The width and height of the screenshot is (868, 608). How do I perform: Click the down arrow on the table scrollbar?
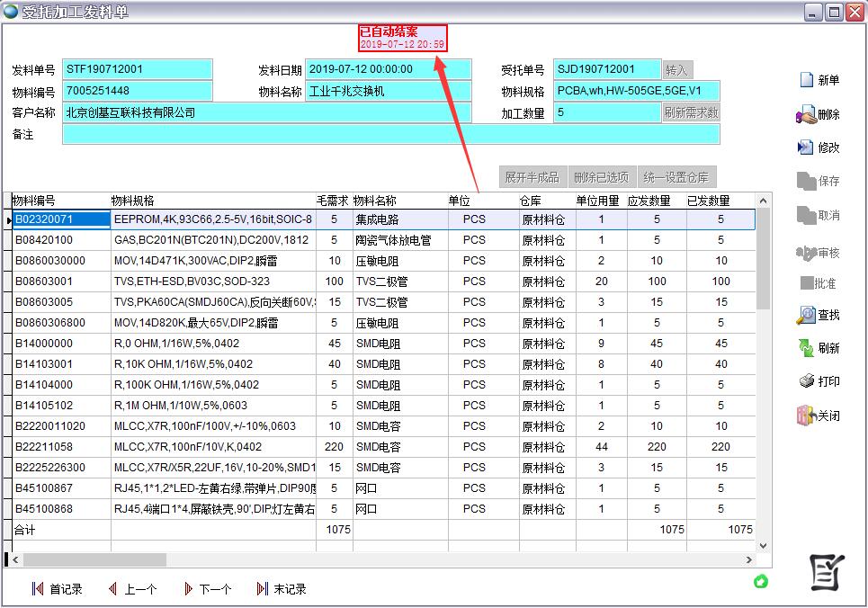pyautogui.click(x=764, y=545)
